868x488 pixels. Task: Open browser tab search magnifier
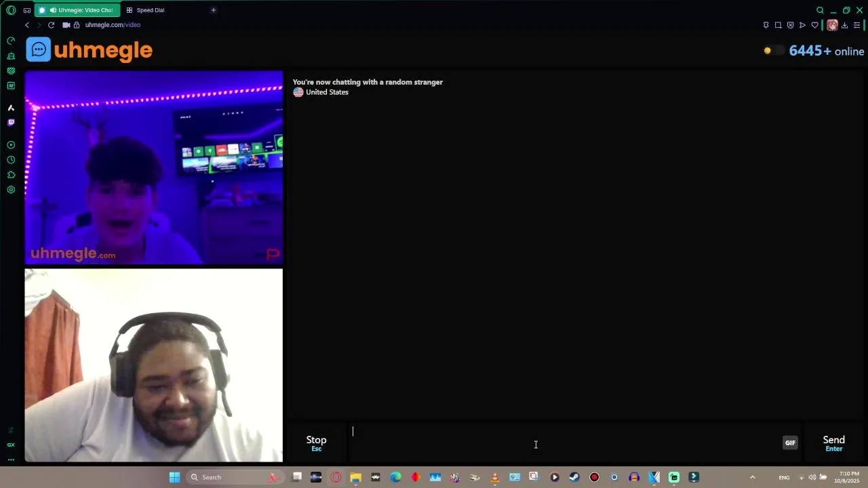(x=820, y=10)
